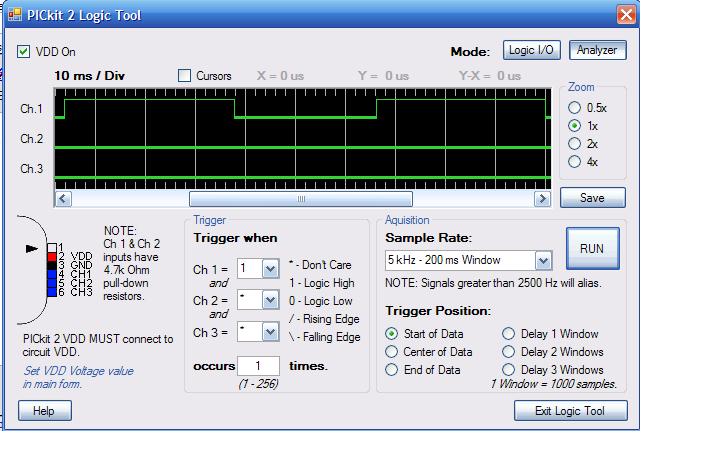Close the PICkit 2 Logic Tool window
The image size is (720, 450).
pos(626,15)
